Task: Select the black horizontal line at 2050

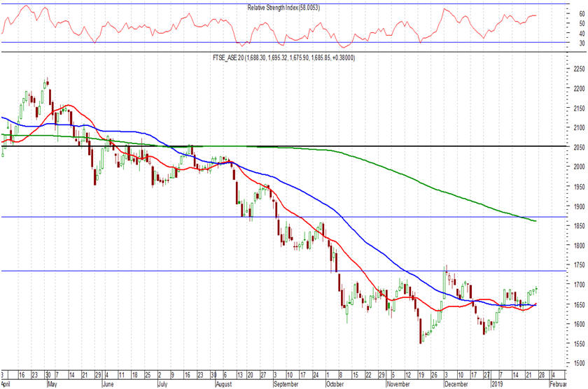Action: (284, 146)
